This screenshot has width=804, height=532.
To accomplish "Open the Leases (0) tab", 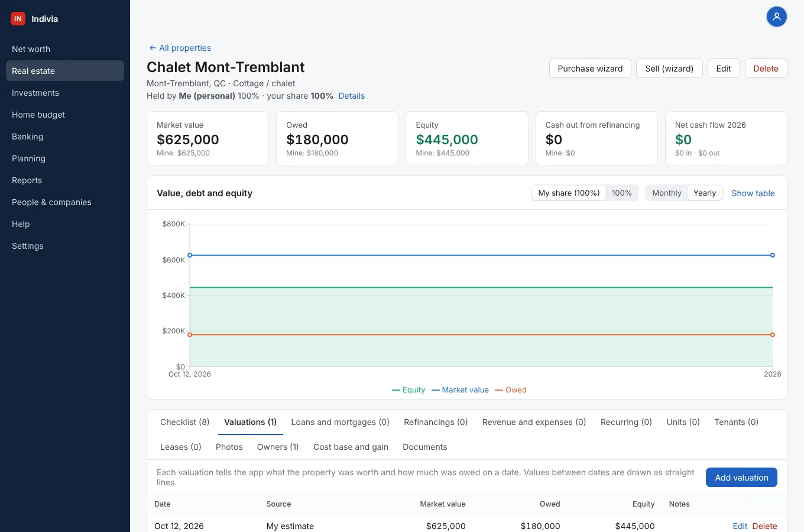I will point(181,447).
